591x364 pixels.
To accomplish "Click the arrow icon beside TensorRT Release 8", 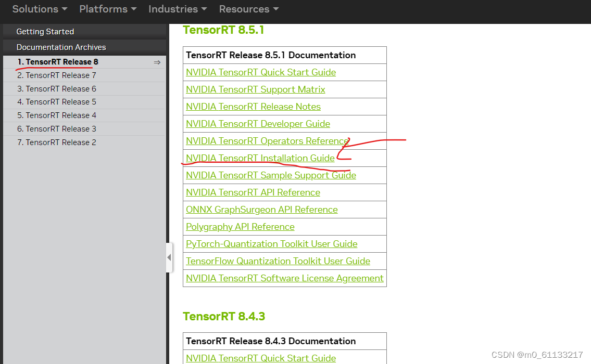I will tap(157, 62).
